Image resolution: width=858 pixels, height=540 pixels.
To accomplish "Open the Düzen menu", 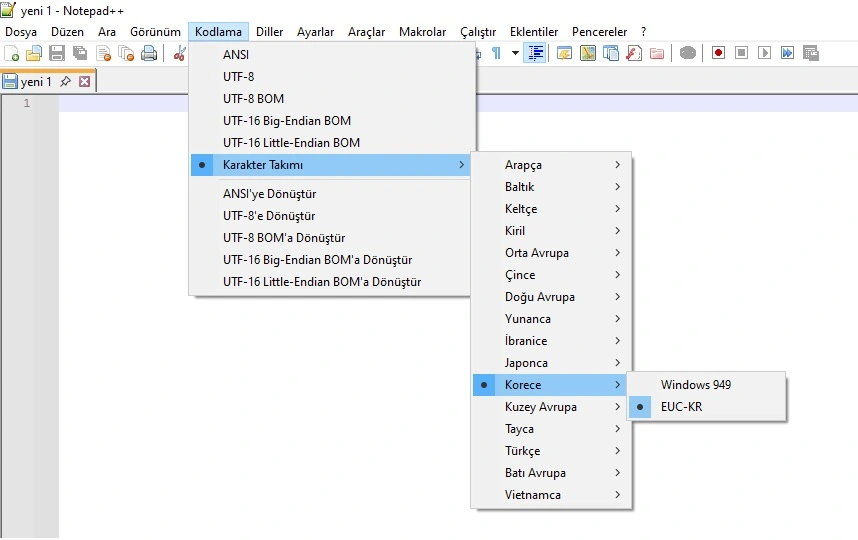I will pos(67,32).
